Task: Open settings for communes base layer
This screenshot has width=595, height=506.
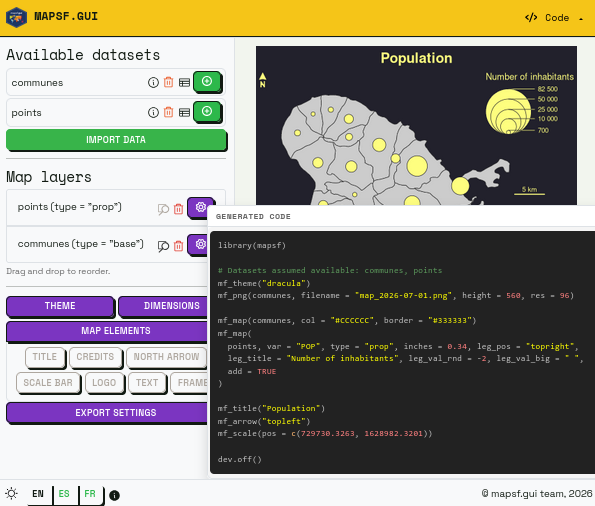Action: pyautogui.click(x=198, y=244)
